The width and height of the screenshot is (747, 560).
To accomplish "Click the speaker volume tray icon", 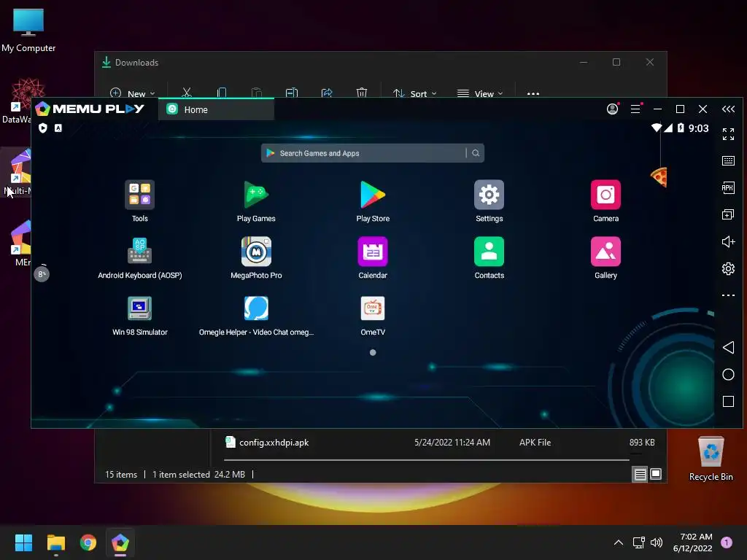I will pos(657,542).
